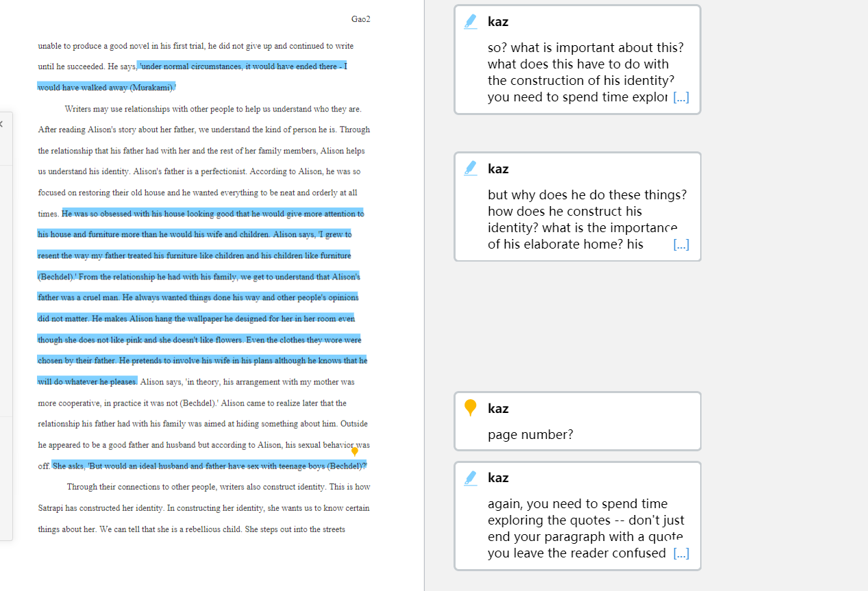Screen dimensions: 868x591
Task: Select kaz author name on last comment
Action: [498, 478]
